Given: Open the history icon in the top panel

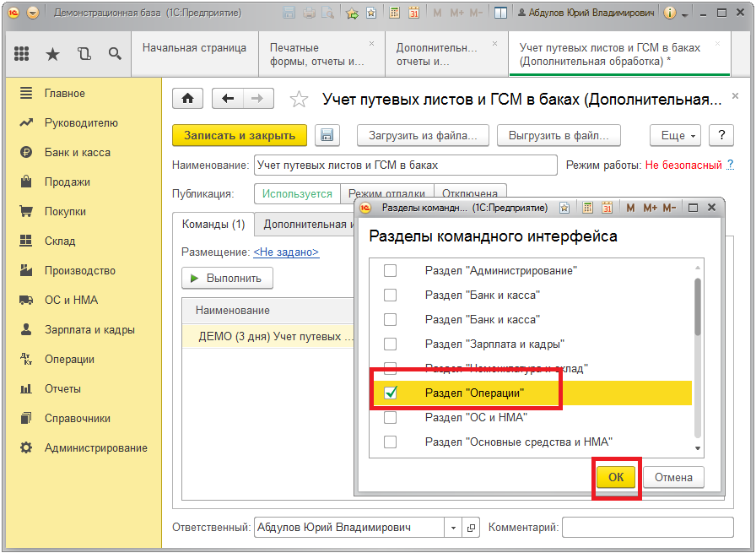Looking at the screenshot, I should [84, 54].
